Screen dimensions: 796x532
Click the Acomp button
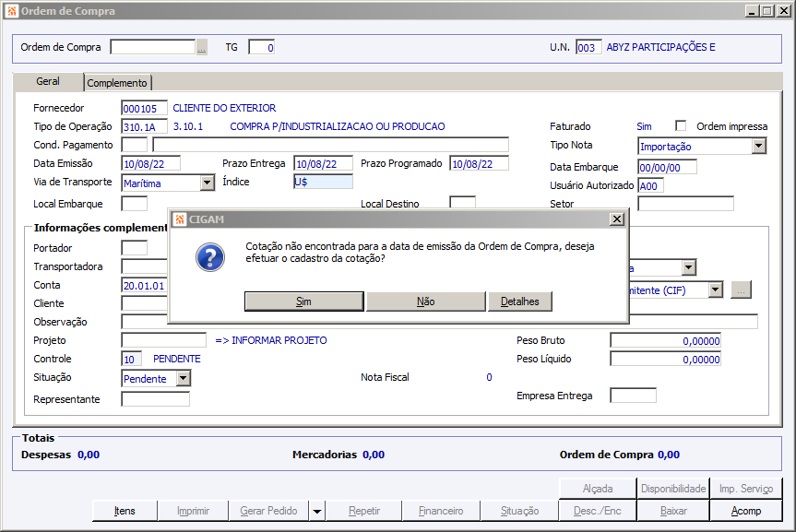tap(746, 511)
